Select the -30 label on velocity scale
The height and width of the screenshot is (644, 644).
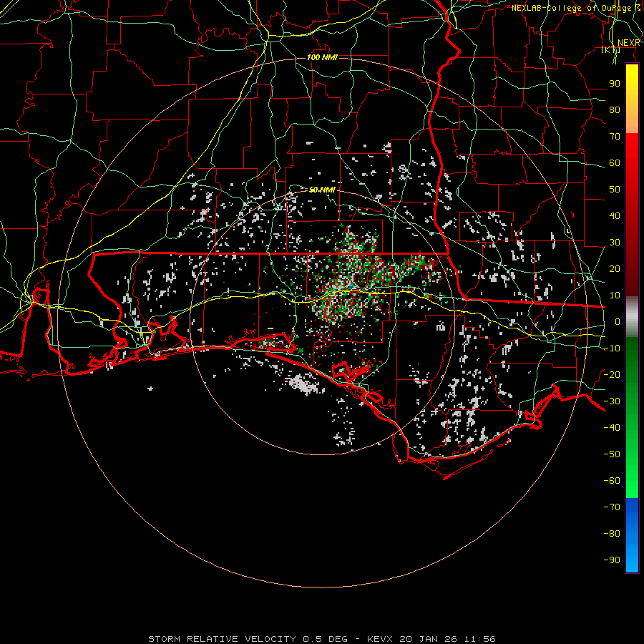(x=612, y=401)
